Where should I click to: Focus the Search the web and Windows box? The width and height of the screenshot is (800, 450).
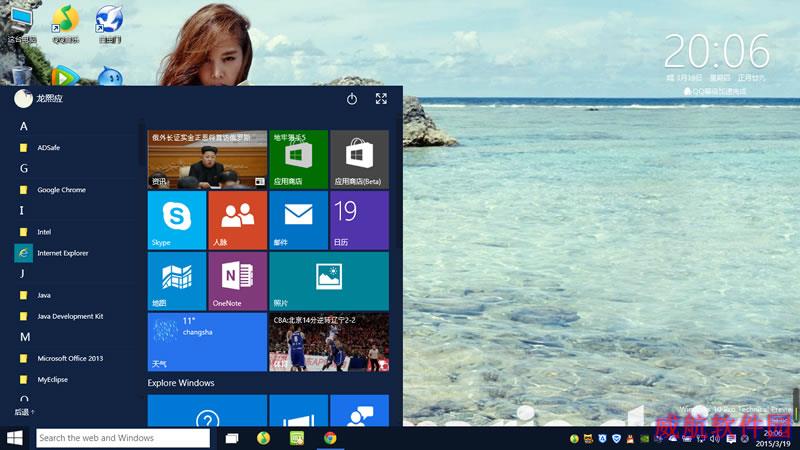(x=123, y=438)
